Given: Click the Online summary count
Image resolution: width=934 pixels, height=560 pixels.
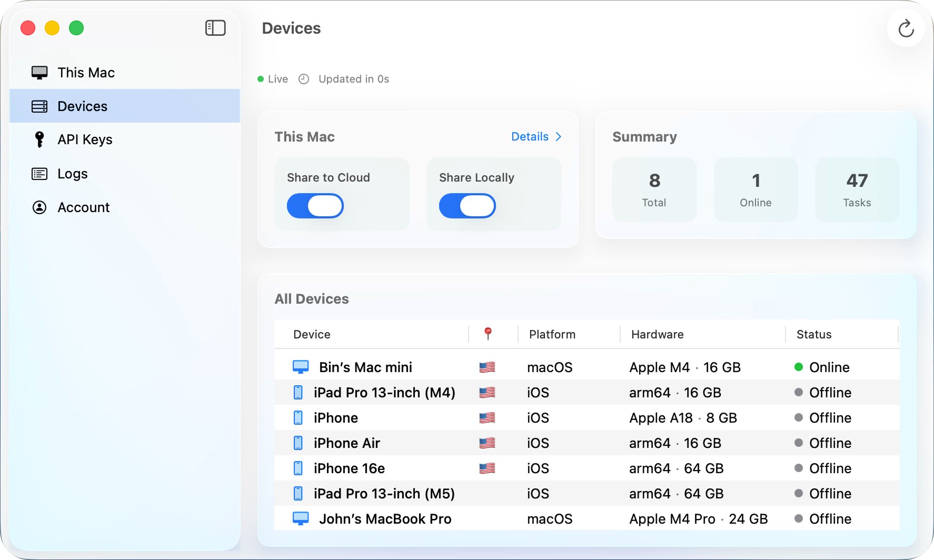Looking at the screenshot, I should coord(756,189).
